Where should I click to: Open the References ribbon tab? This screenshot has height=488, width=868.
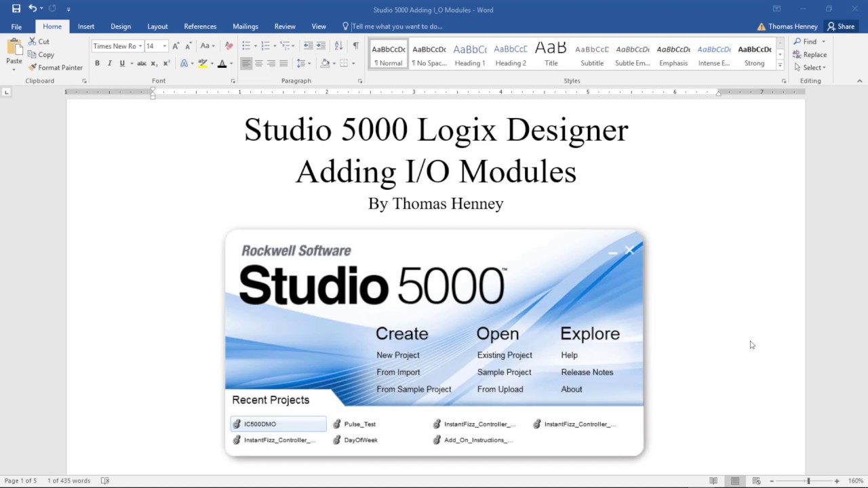pyautogui.click(x=200, y=26)
